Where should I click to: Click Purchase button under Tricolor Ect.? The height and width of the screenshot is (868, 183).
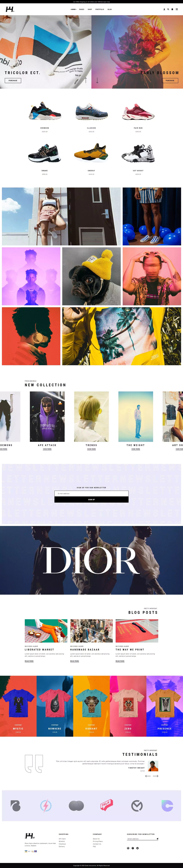pyautogui.click(x=13, y=81)
